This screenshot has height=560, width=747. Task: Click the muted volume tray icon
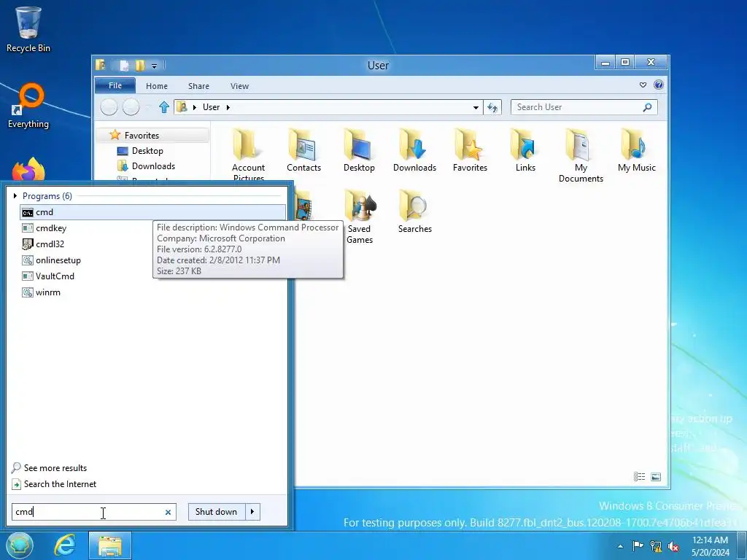click(673, 546)
